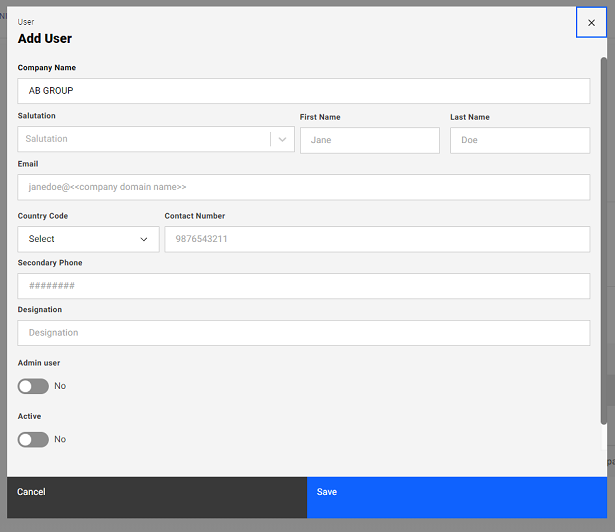Toggle the Admin user switch
Screen dimensions: 615x532
click(33, 386)
